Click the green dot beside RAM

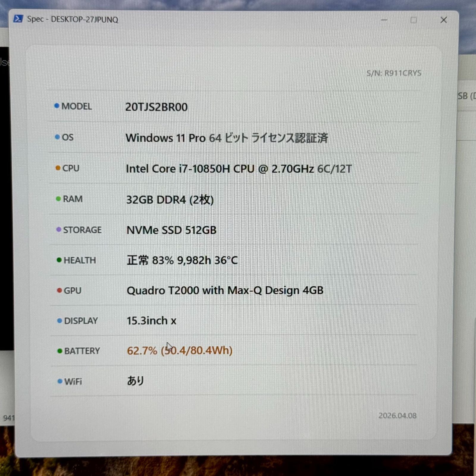(58, 199)
